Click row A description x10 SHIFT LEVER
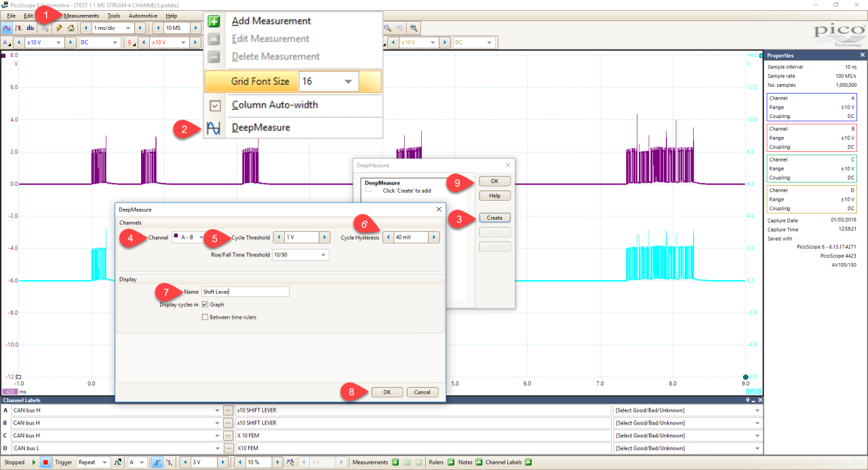The height and width of the screenshot is (470, 868). [x=422, y=410]
